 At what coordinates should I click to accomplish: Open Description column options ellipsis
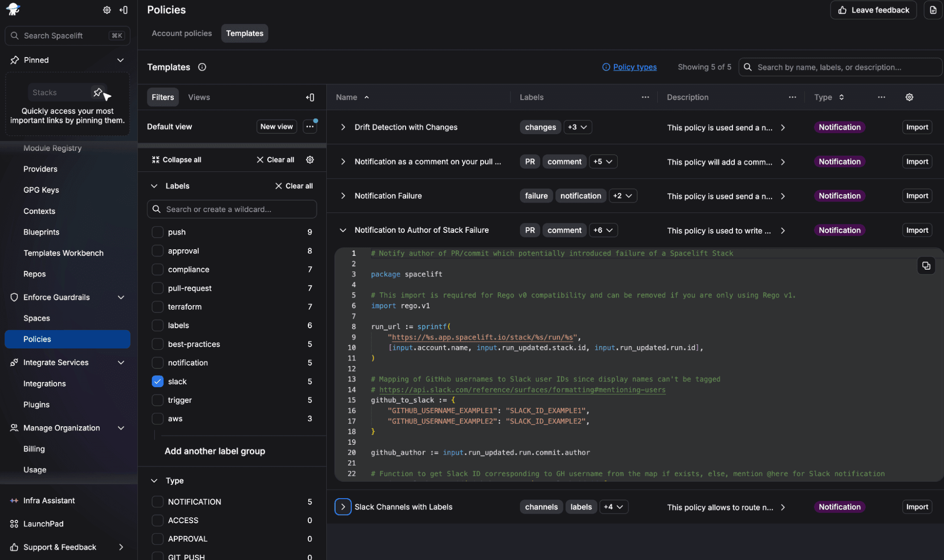792,97
